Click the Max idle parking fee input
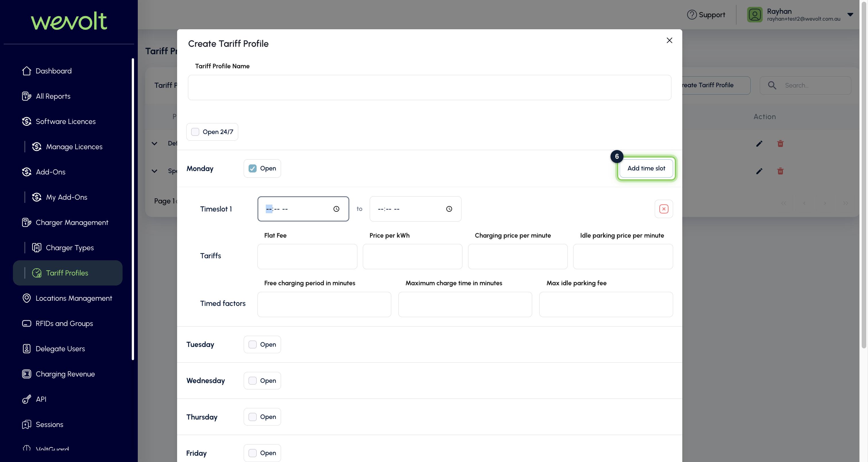Image resolution: width=868 pixels, height=462 pixels. pyautogui.click(x=606, y=304)
